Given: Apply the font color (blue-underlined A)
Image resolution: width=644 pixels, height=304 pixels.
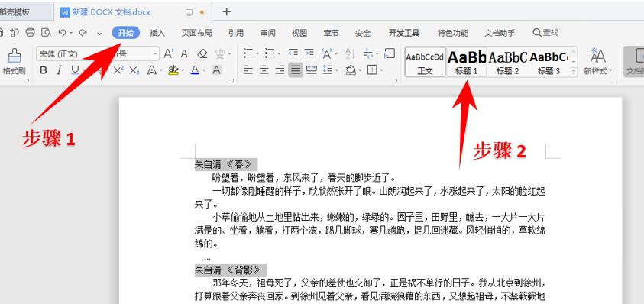Looking at the screenshot, I should (195, 70).
